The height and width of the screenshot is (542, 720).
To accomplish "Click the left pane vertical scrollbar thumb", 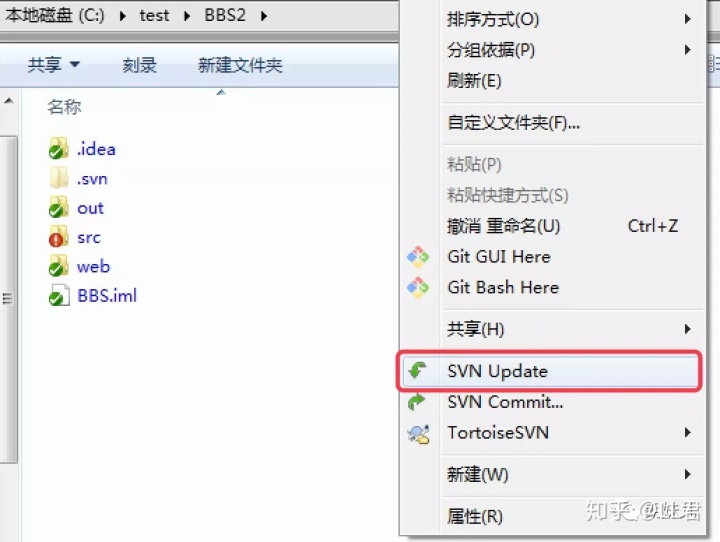I will click(x=8, y=299).
